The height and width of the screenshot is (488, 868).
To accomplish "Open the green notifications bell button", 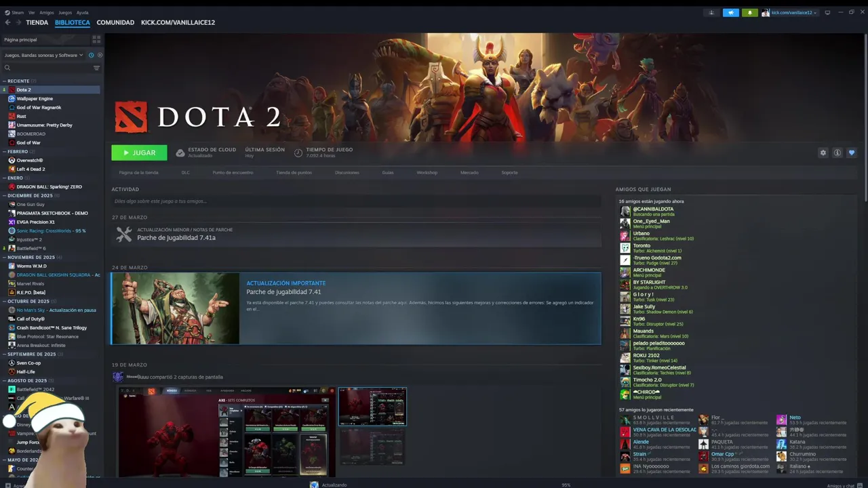I will 749,12.
